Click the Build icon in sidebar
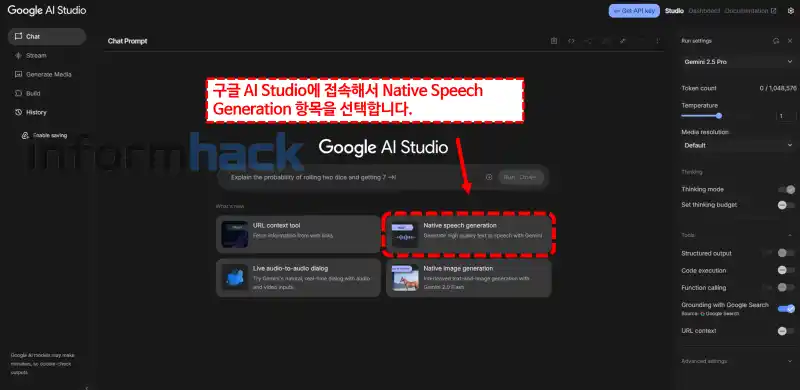This screenshot has height=390, width=800. coord(18,93)
